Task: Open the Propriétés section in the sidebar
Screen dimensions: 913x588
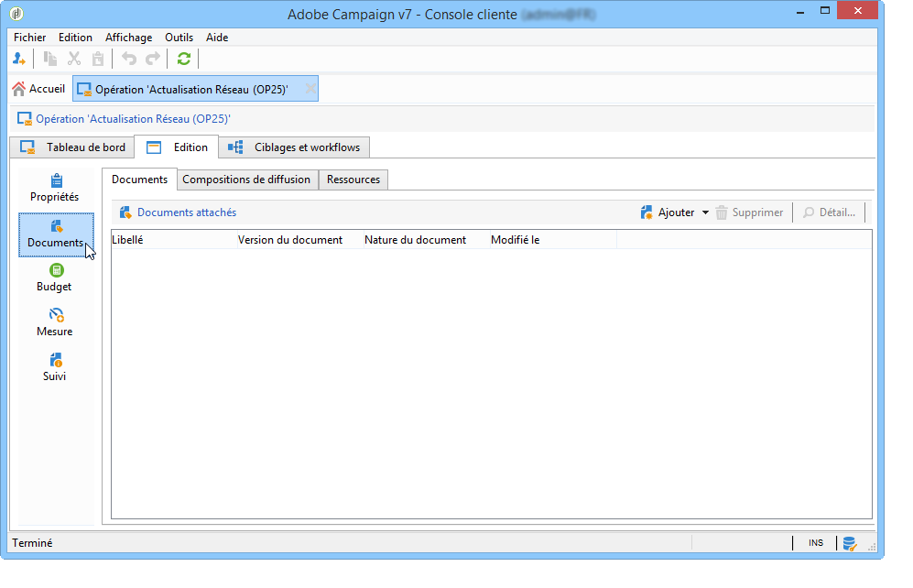Action: tap(55, 188)
